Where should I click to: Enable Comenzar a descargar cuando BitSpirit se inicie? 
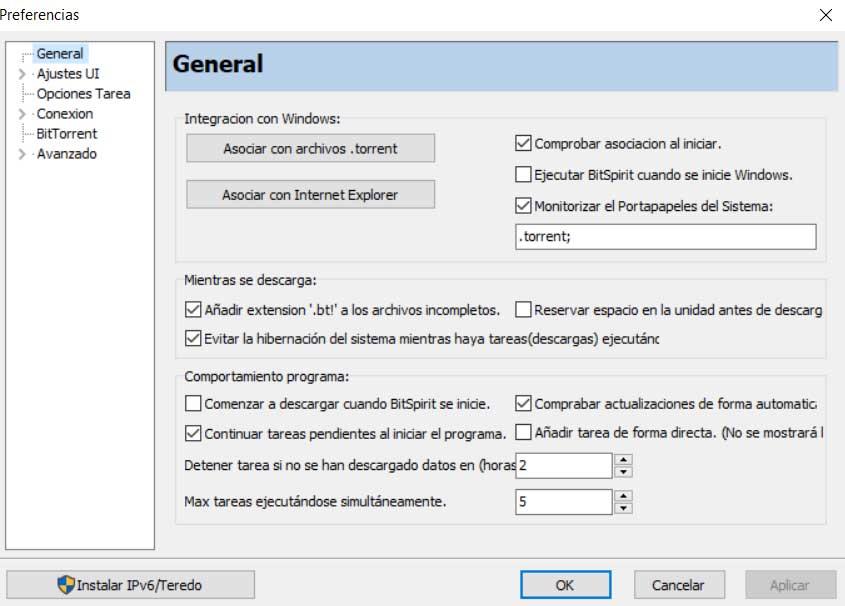click(193, 403)
